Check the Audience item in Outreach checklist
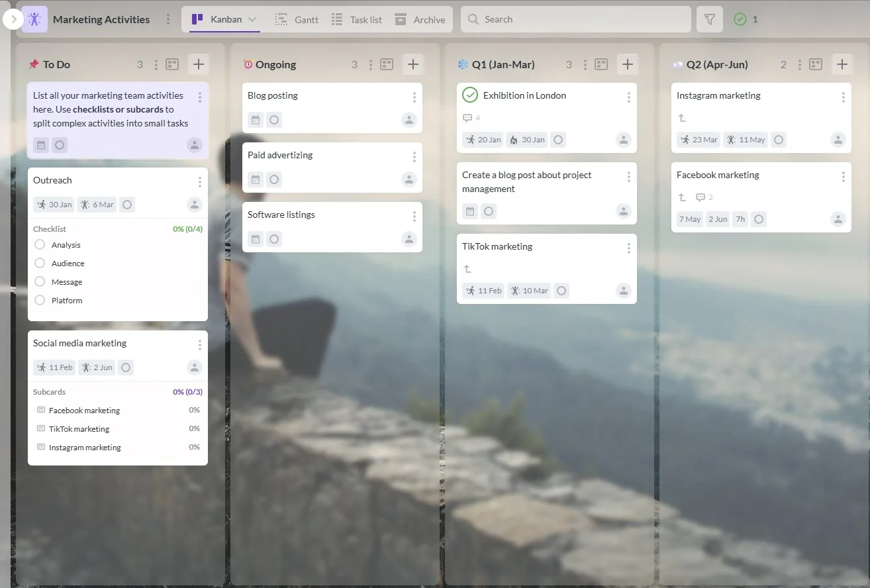The image size is (870, 588). pos(39,263)
